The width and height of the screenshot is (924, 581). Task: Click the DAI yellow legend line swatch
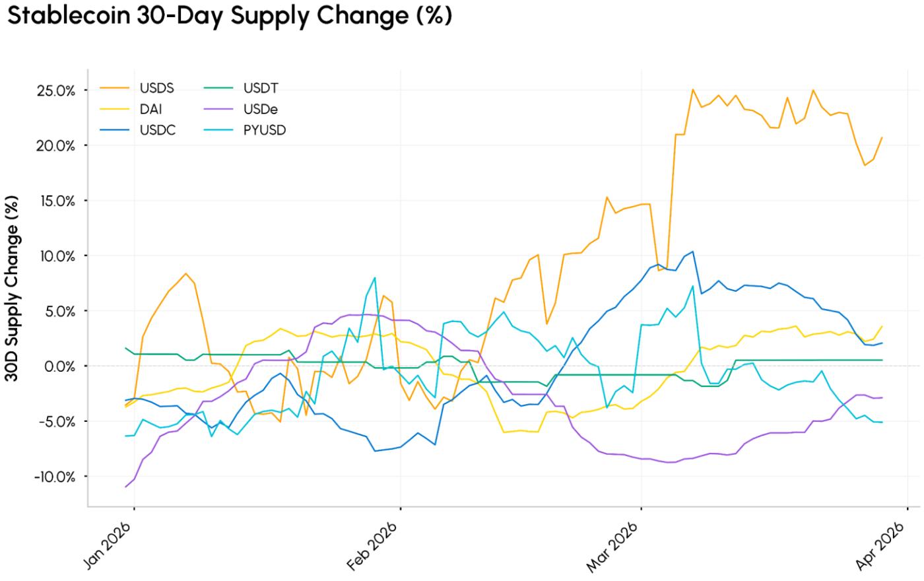tap(115, 109)
